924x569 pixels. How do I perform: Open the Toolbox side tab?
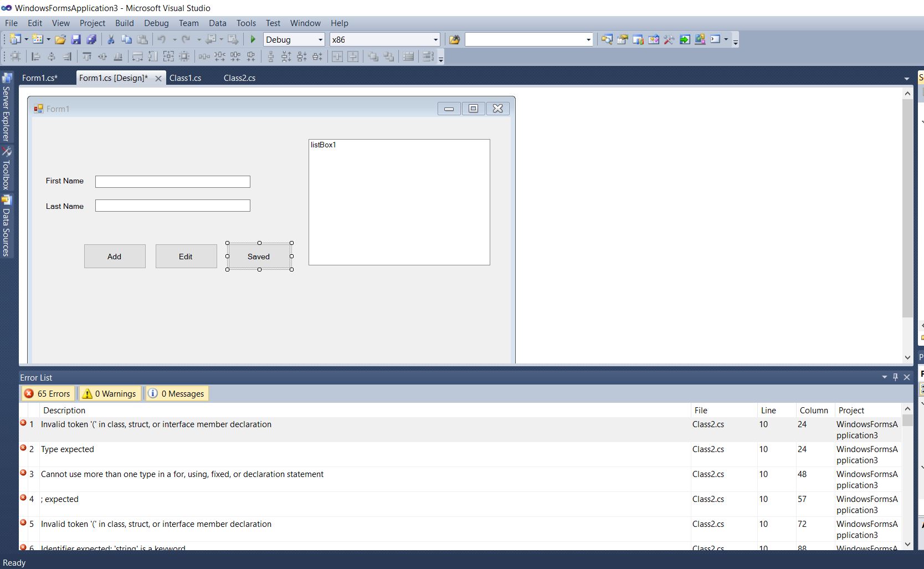pyautogui.click(x=7, y=168)
